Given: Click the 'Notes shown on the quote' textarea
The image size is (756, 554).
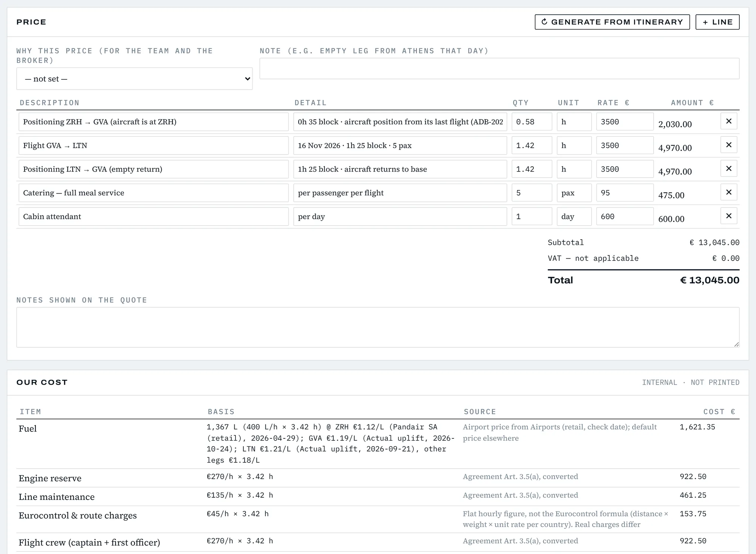Looking at the screenshot, I should pos(378,327).
